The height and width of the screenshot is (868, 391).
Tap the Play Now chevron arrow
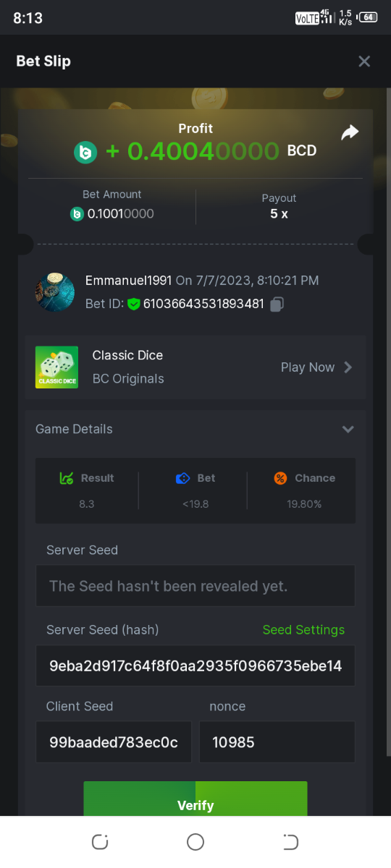coord(348,367)
